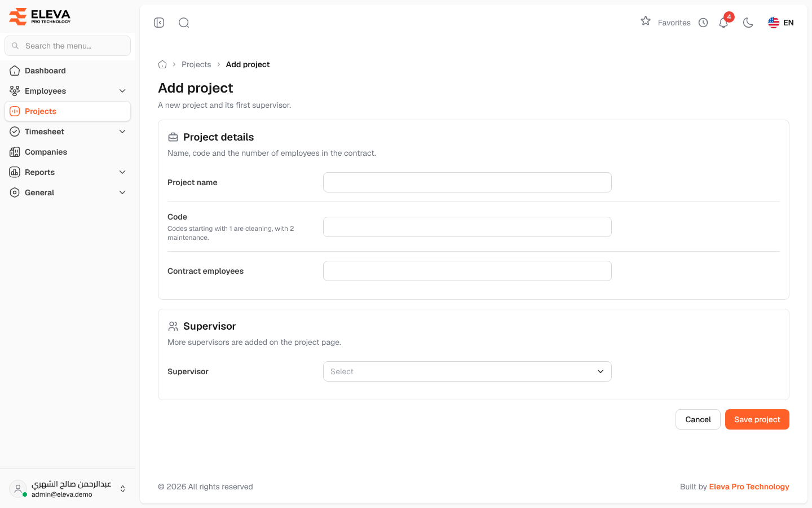This screenshot has width=812, height=508.
Task: Click the Add project breadcrumb text
Action: pos(248,64)
